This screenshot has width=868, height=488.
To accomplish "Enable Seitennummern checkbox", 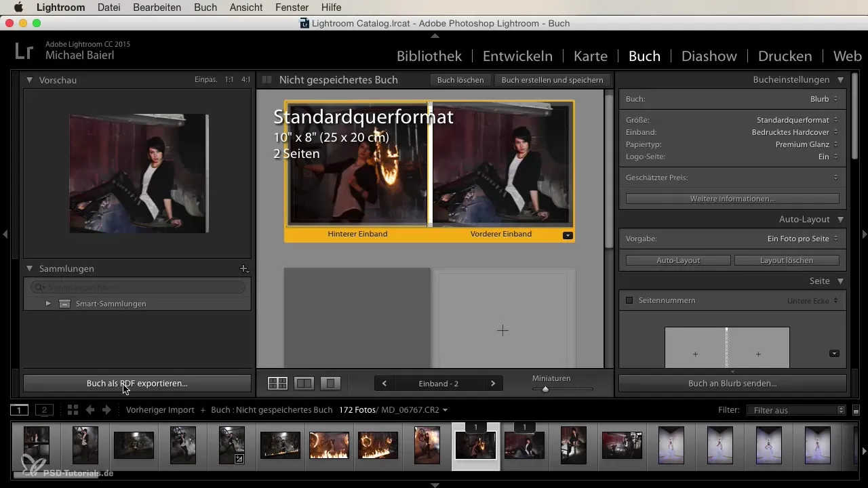I will tap(629, 300).
